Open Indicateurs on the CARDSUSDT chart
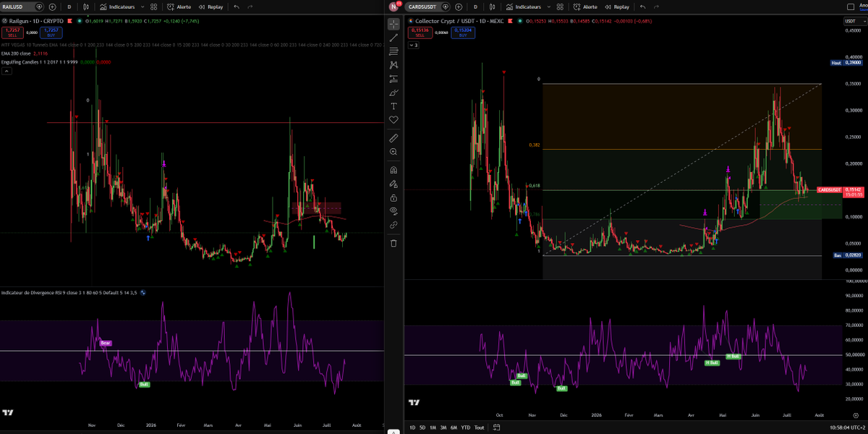The width and height of the screenshot is (868, 434). click(523, 7)
